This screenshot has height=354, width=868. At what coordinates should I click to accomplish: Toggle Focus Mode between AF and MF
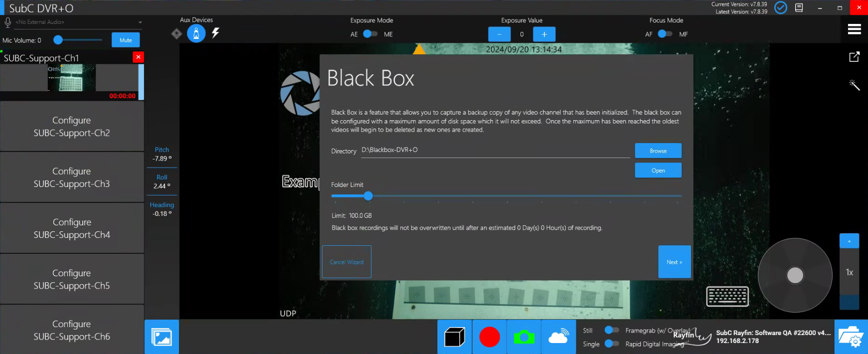click(665, 34)
